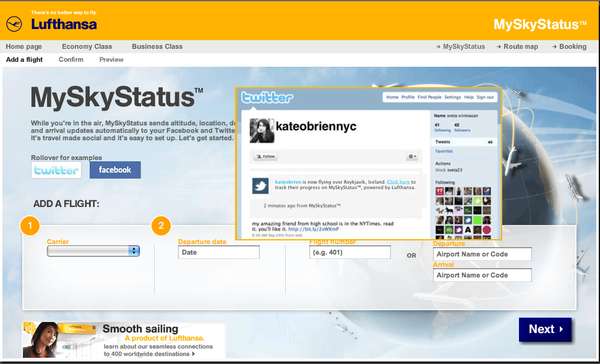Focus the Flight number input field
Viewport: 600px width, 364px height.
[350, 253]
